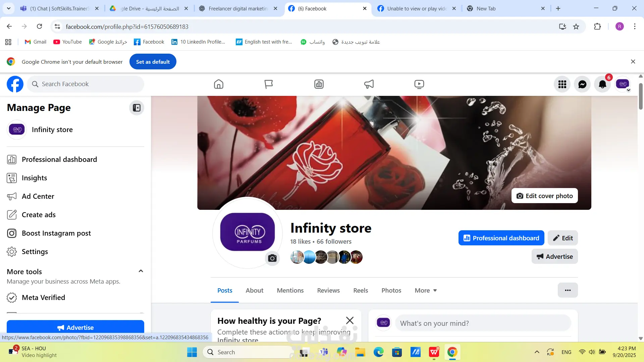644x362 pixels.
Task: Click into What's on your mind field
Action: 483,323
